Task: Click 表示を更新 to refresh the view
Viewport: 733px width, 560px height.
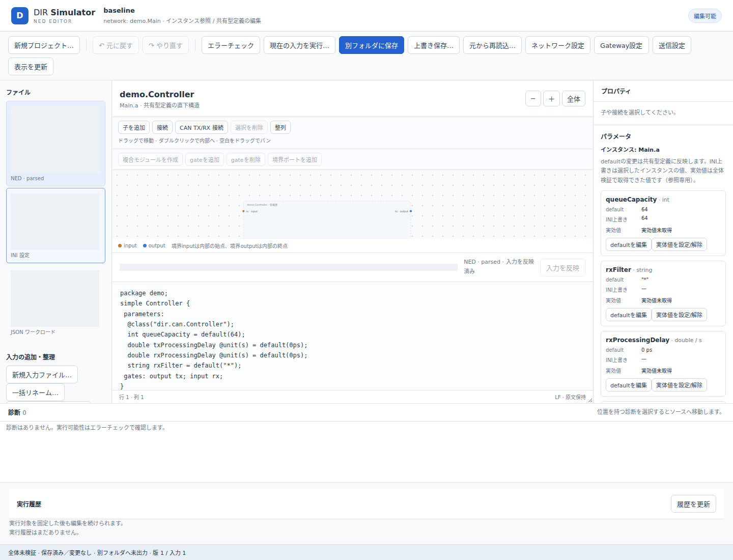Action: pyautogui.click(x=31, y=67)
